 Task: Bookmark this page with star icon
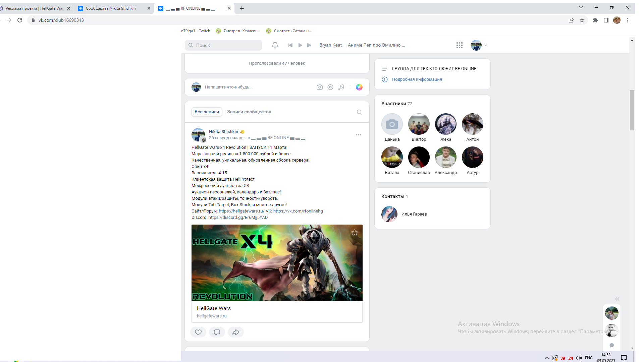click(x=582, y=20)
